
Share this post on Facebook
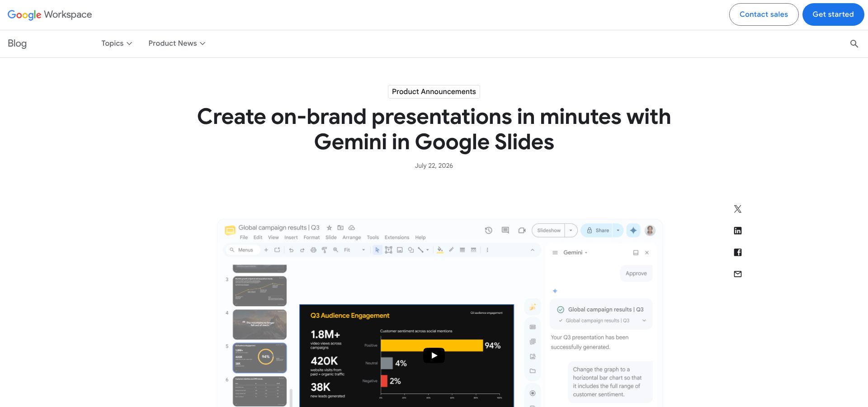point(738,252)
